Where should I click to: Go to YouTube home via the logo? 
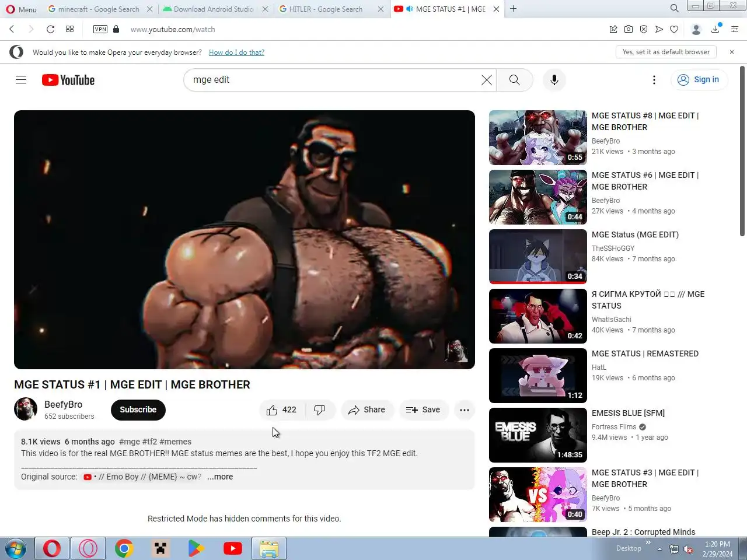[x=68, y=80]
